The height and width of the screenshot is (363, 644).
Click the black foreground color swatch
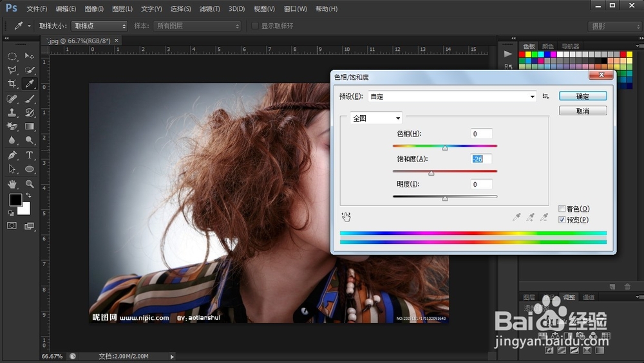(x=15, y=200)
